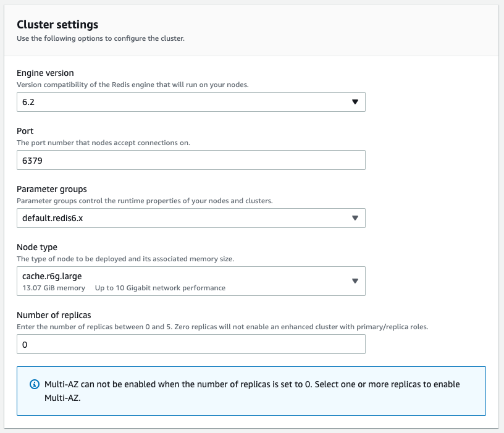The width and height of the screenshot is (504, 433).
Task: Click the Node type label
Action: (37, 247)
